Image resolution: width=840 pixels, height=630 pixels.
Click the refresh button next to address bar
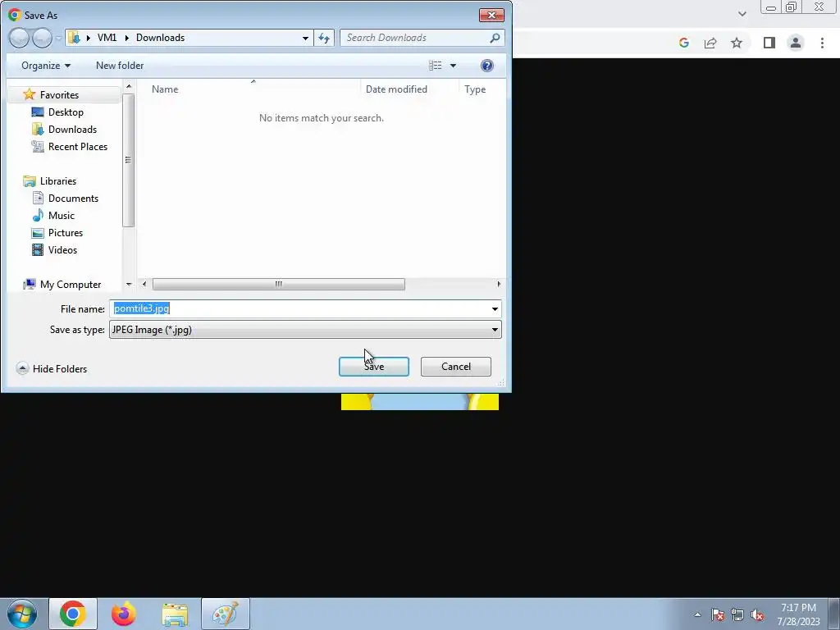click(324, 38)
